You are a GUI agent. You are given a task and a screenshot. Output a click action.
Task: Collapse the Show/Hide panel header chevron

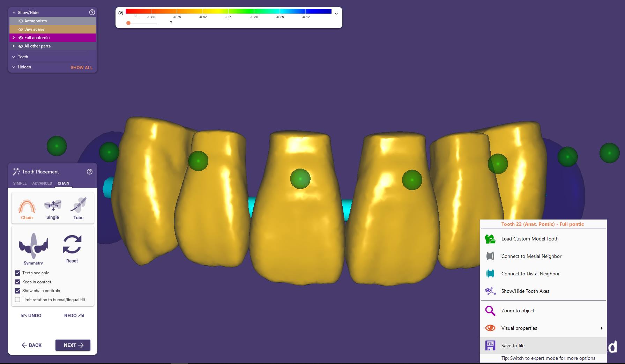tap(14, 13)
